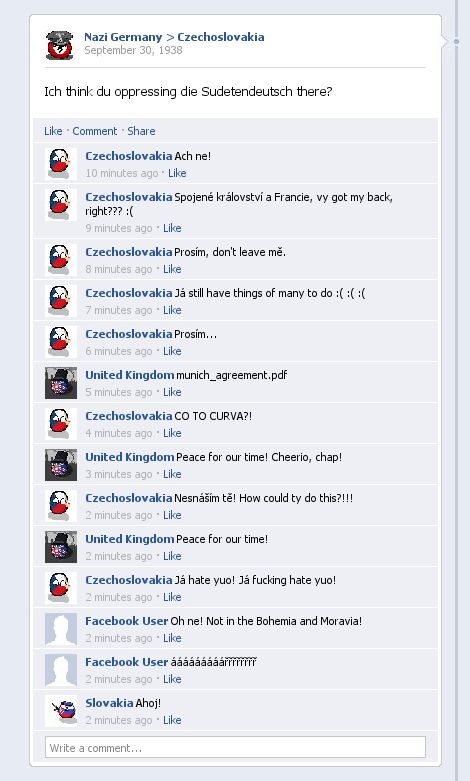
Task: Click United Kingdom avatar beside "Cheerio, chap!" comment
Action: [61, 465]
